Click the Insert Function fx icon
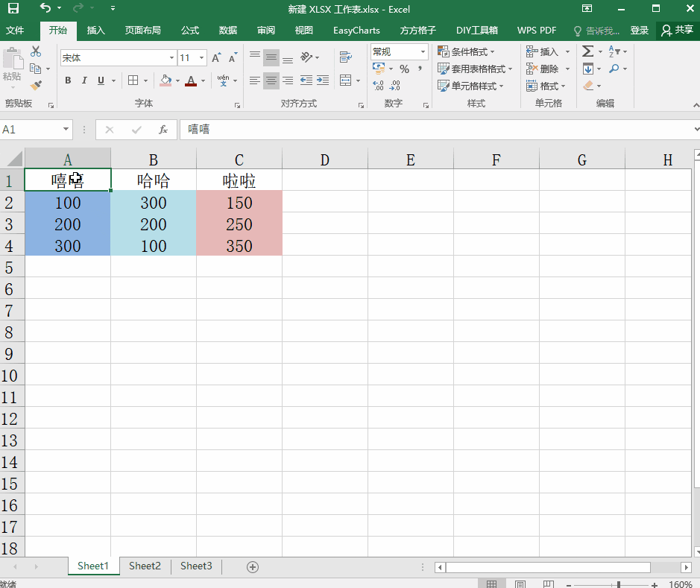700x588 pixels. click(163, 130)
